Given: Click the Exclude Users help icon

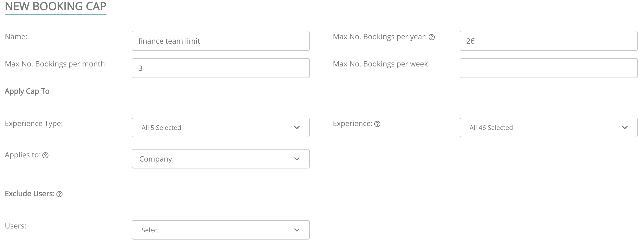Looking at the screenshot, I should coord(59,194).
